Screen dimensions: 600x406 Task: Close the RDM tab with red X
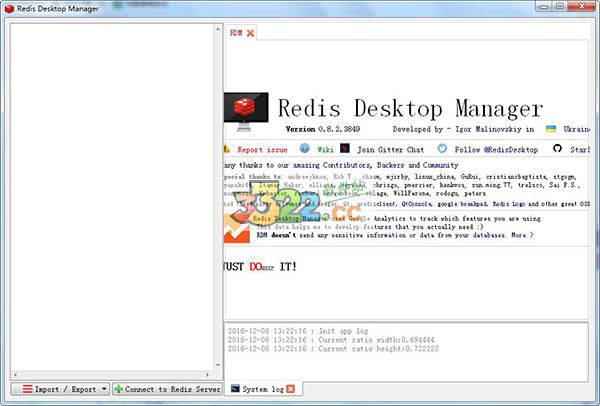pos(250,33)
